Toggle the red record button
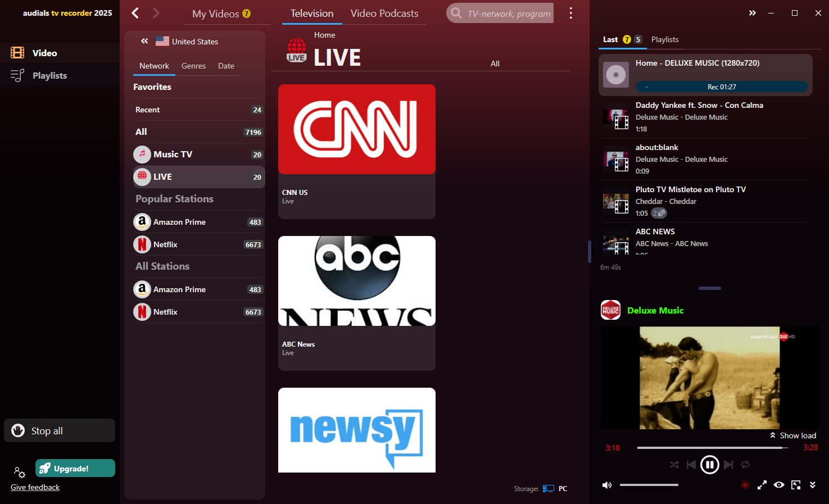 [x=745, y=485]
